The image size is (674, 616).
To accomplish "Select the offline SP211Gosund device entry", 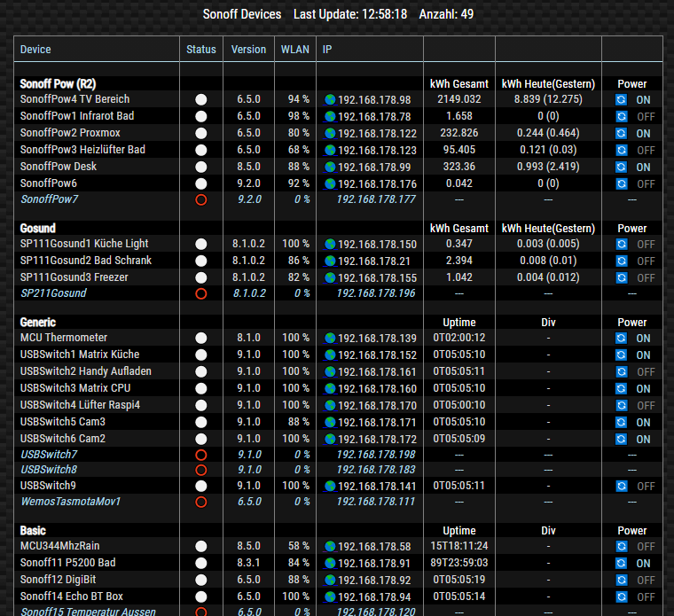I will point(53,293).
